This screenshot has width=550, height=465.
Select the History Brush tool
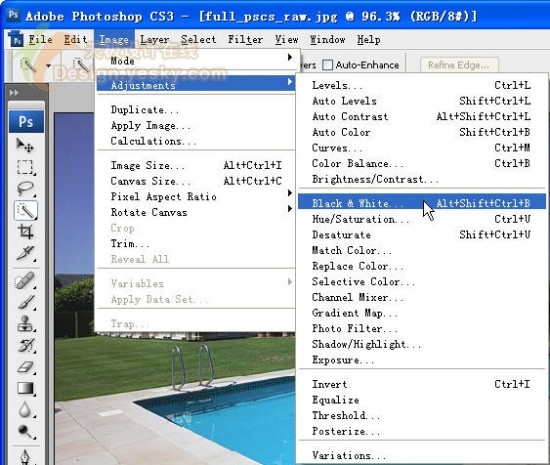25,345
